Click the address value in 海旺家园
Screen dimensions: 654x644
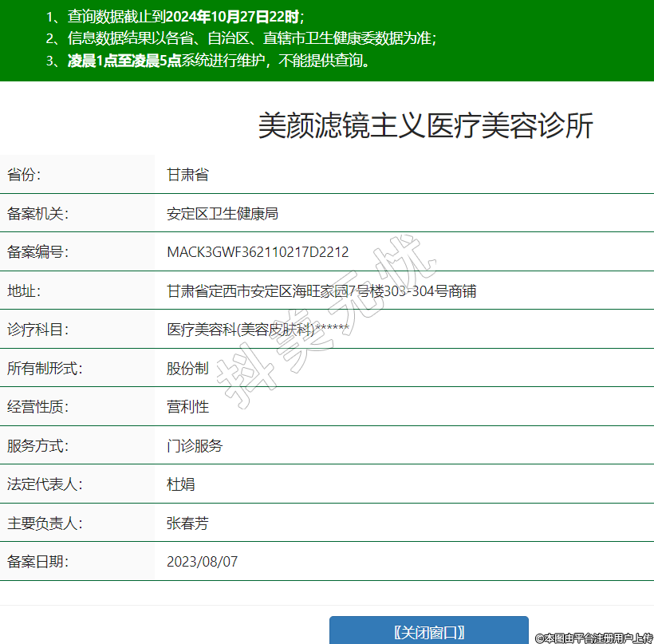tap(321, 290)
